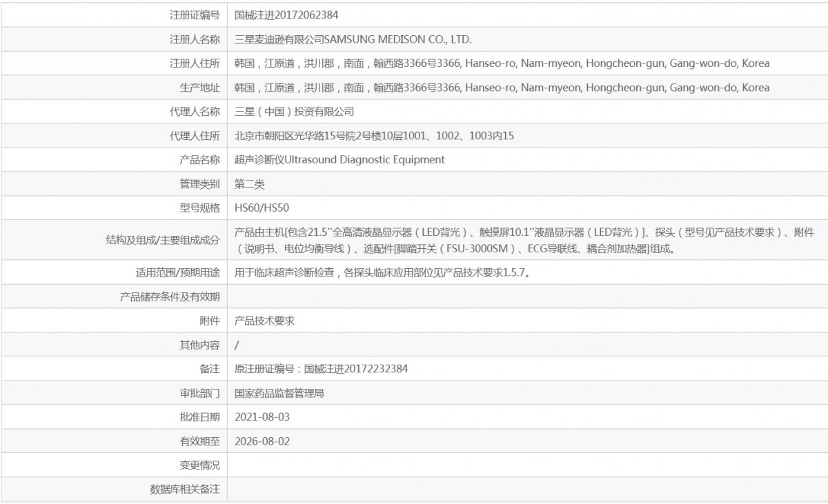Select the 注册证编号 label cell
Image resolution: width=828 pixels, height=504 pixels.
(x=195, y=14)
